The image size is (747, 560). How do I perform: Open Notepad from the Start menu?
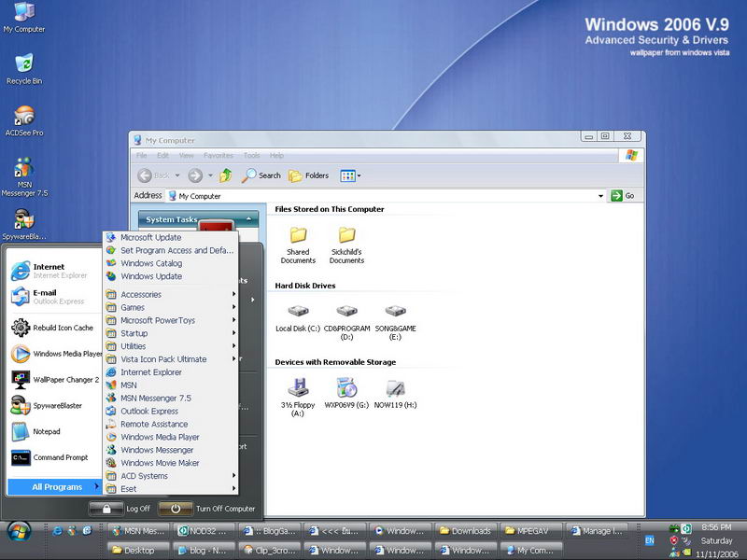pyautogui.click(x=47, y=431)
